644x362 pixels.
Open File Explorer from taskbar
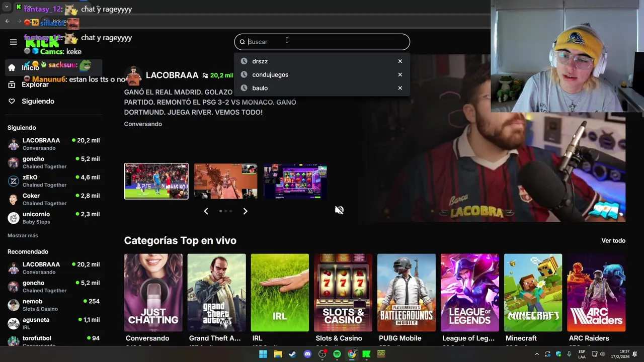pos(278,354)
